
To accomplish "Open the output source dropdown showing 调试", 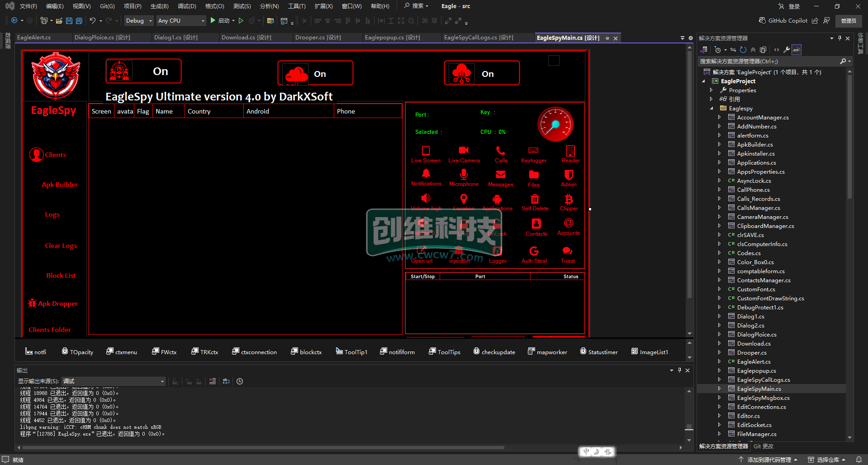I will (113, 381).
